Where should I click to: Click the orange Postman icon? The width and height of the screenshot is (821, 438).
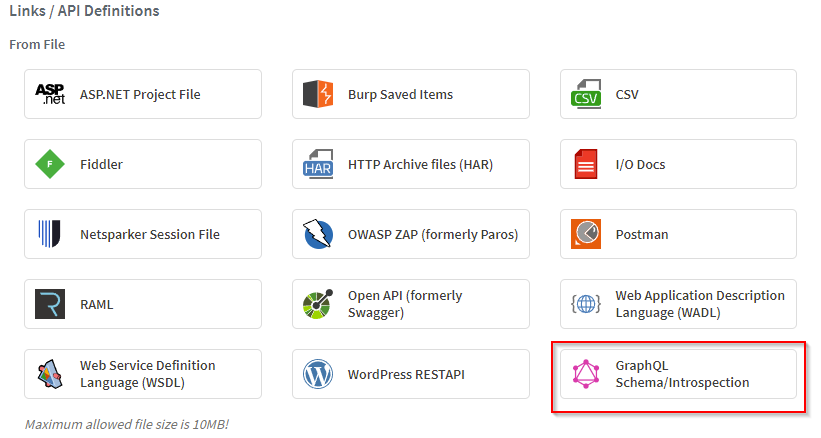point(586,234)
